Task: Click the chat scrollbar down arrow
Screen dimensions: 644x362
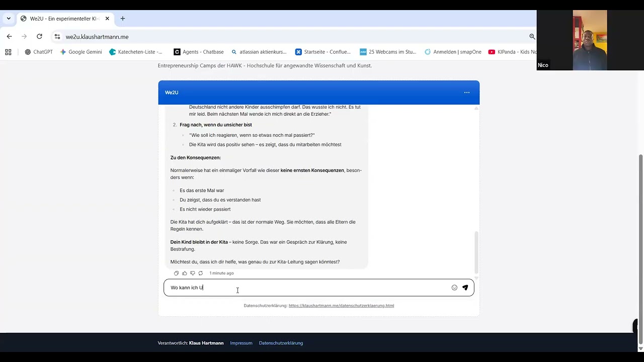Action: coord(476,278)
